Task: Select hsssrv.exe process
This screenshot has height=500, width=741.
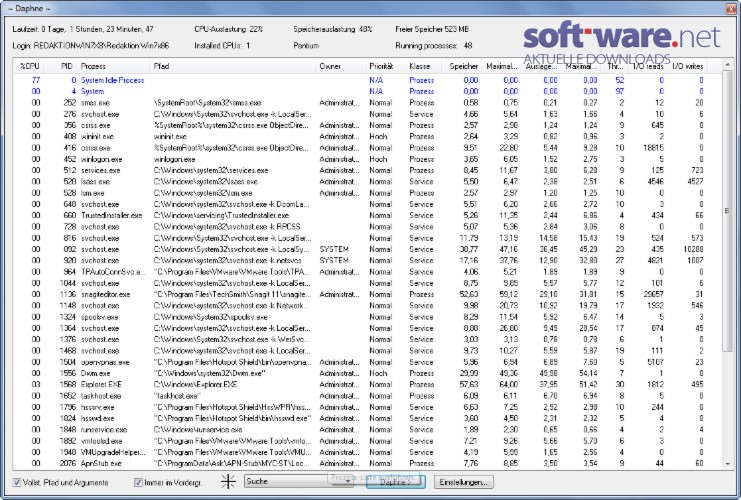Action: [x=362, y=407]
